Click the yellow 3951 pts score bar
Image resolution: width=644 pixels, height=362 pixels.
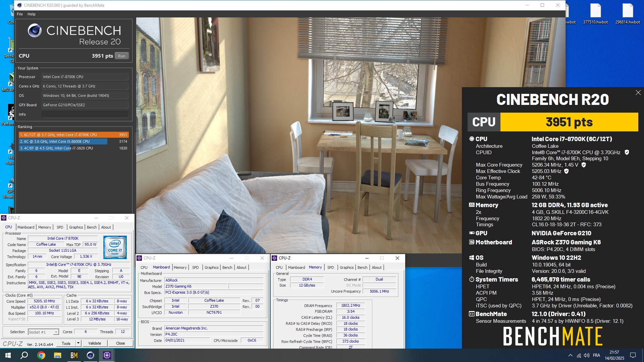[x=569, y=122]
